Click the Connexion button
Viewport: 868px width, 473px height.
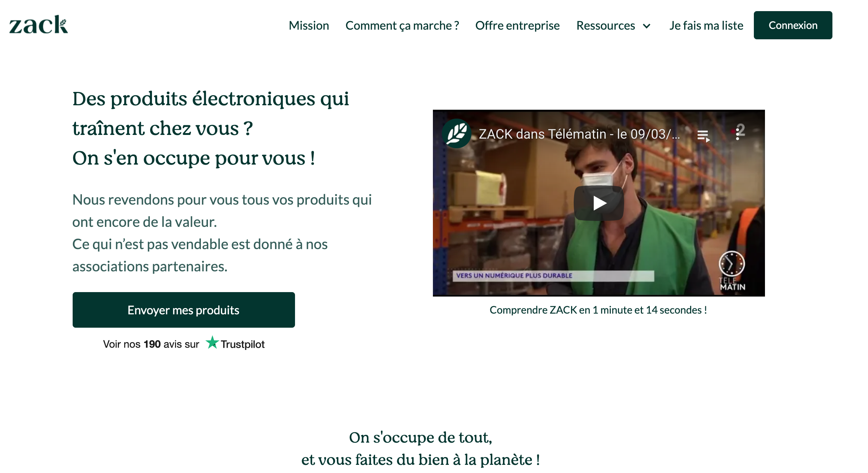pyautogui.click(x=793, y=25)
